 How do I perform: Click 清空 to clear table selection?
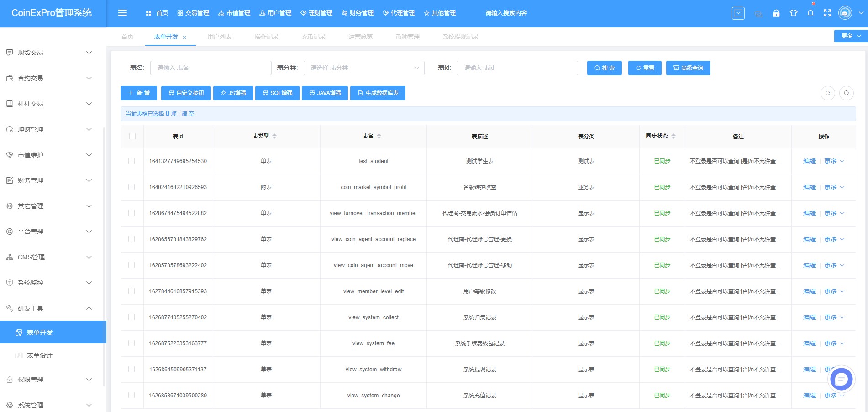click(x=188, y=114)
